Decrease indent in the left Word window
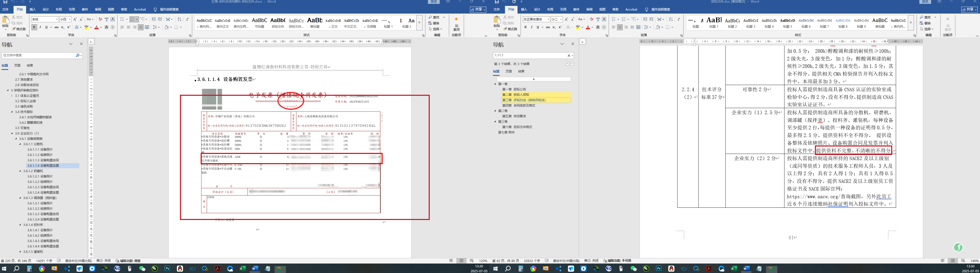Image resolution: width=980 pixels, height=273 pixels. pos(153,19)
